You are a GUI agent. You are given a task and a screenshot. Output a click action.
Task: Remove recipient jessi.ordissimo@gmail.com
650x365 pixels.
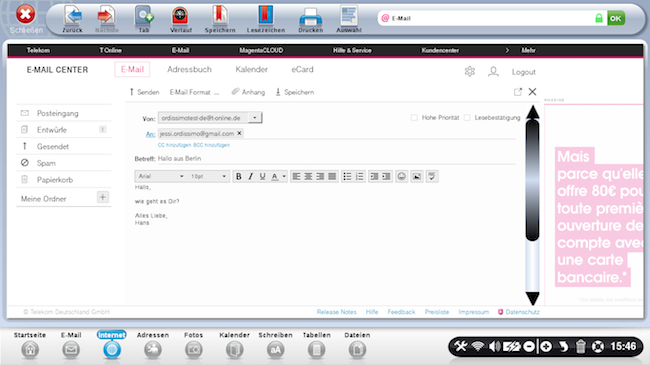(239, 133)
